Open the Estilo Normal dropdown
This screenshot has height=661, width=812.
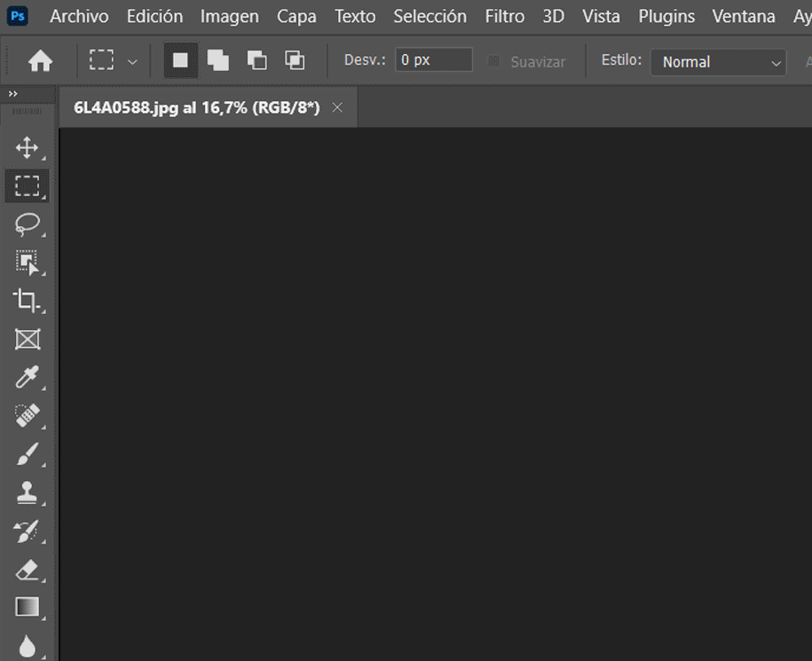(718, 62)
